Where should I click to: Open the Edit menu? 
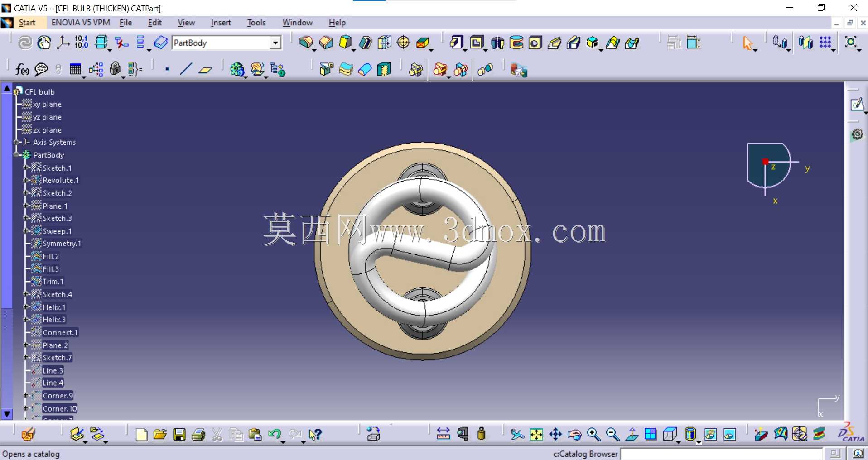[154, 23]
